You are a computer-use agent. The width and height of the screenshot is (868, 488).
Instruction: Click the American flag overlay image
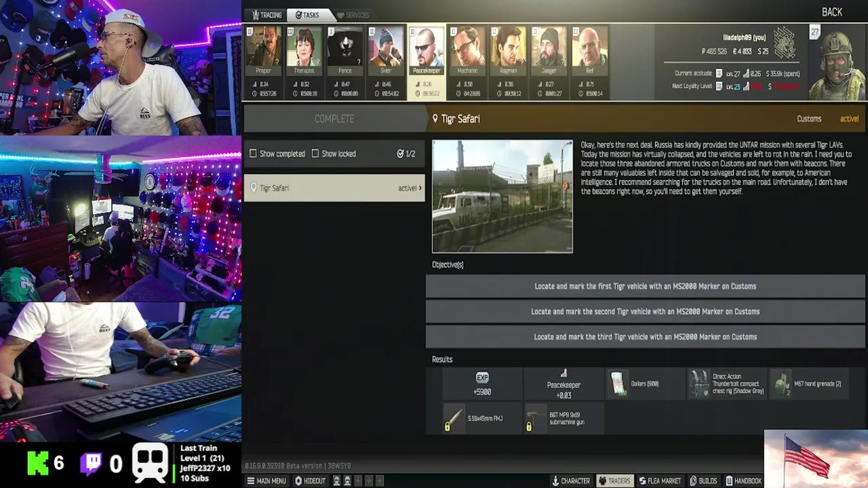tap(816, 459)
